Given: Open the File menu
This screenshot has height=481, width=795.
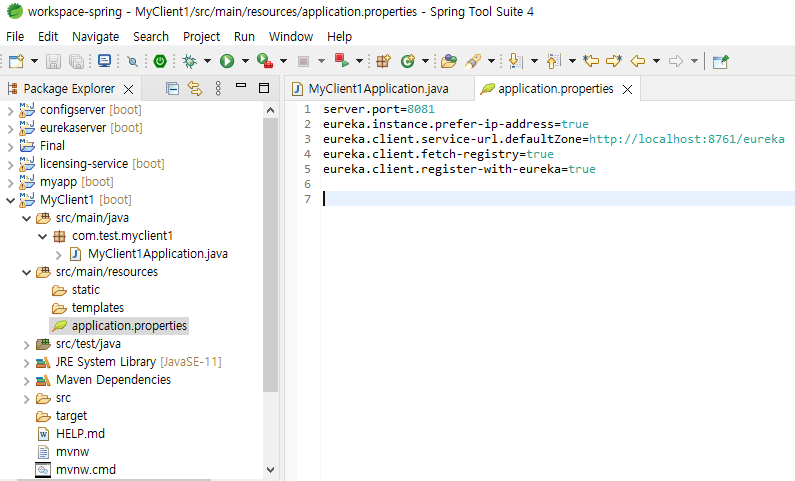Looking at the screenshot, I should coord(15,36).
